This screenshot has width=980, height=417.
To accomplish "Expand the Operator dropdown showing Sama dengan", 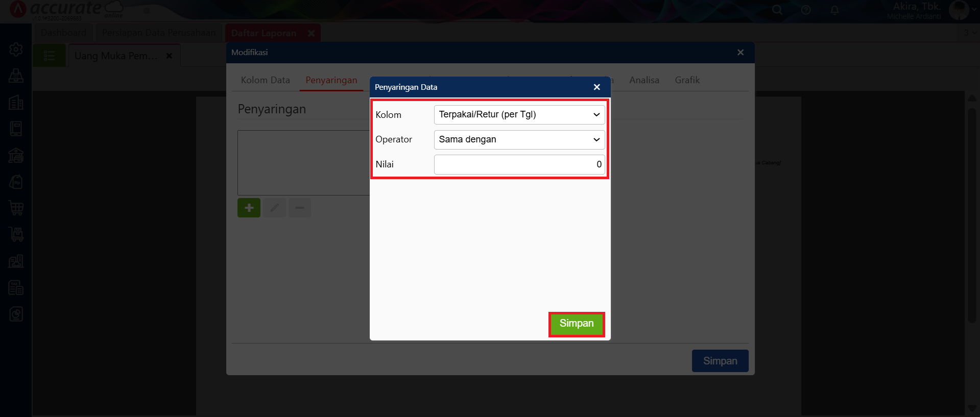I will 519,140.
